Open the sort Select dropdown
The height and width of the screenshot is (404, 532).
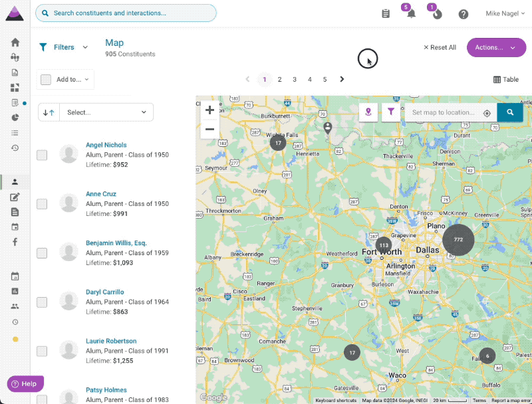(106, 112)
